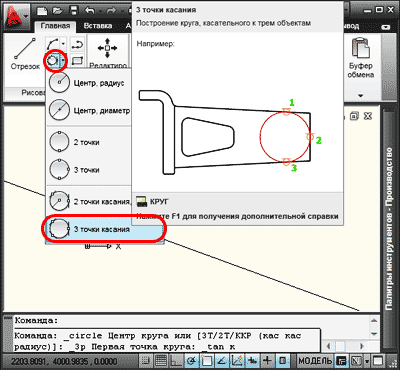This screenshot has height=370, width=400.
Task: Click command window scroll down arrow
Action: point(374,333)
